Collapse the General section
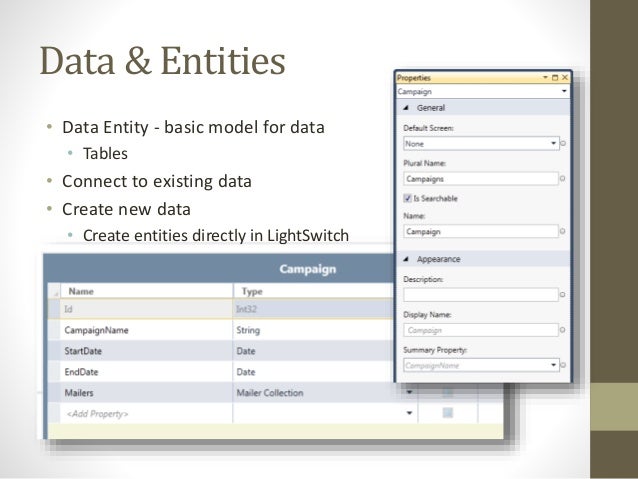638x479 pixels. tap(406, 108)
